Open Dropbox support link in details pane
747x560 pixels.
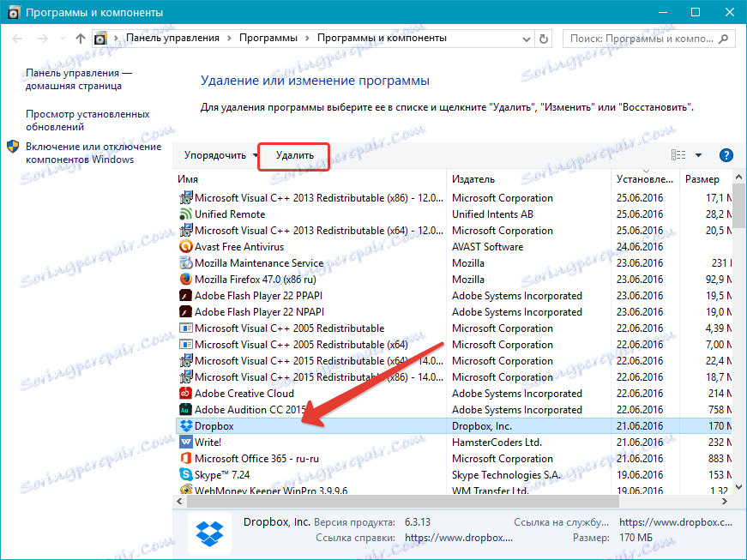(x=676, y=522)
